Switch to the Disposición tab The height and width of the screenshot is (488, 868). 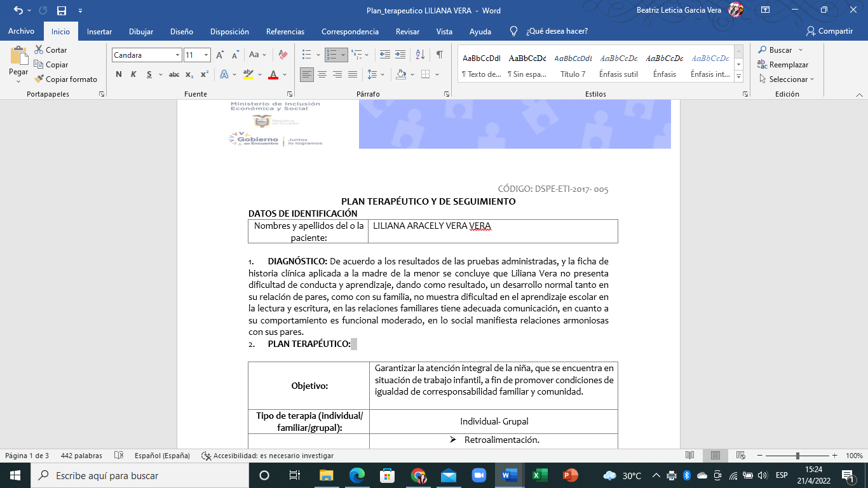229,31
